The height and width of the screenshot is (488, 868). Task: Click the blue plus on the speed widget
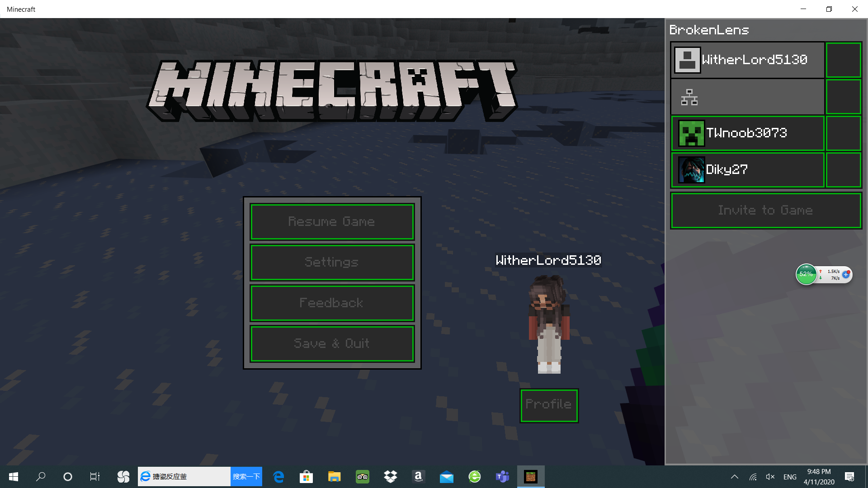pyautogui.click(x=846, y=274)
